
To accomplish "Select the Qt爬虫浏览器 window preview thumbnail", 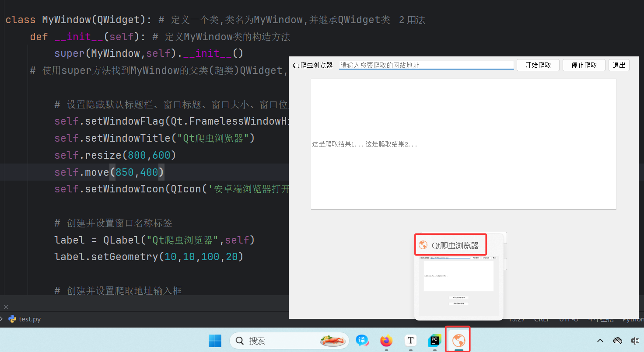I will [458, 286].
